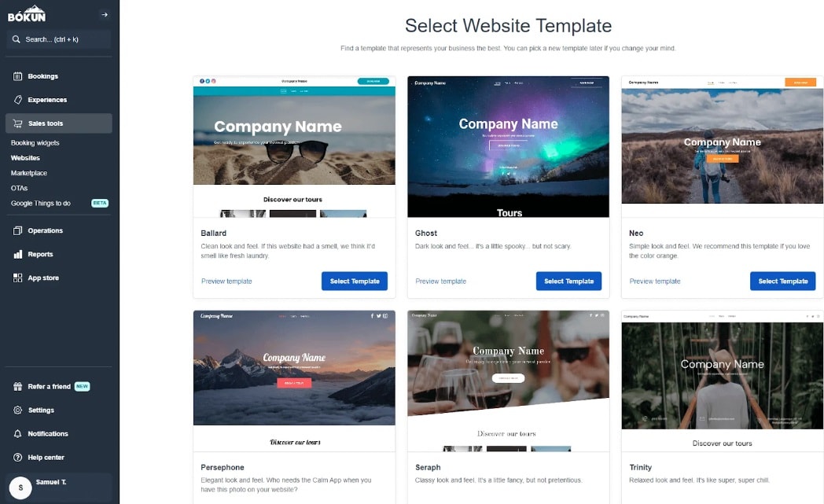This screenshot has width=824, height=504.
Task: Select the Ballard template
Action: 354,281
